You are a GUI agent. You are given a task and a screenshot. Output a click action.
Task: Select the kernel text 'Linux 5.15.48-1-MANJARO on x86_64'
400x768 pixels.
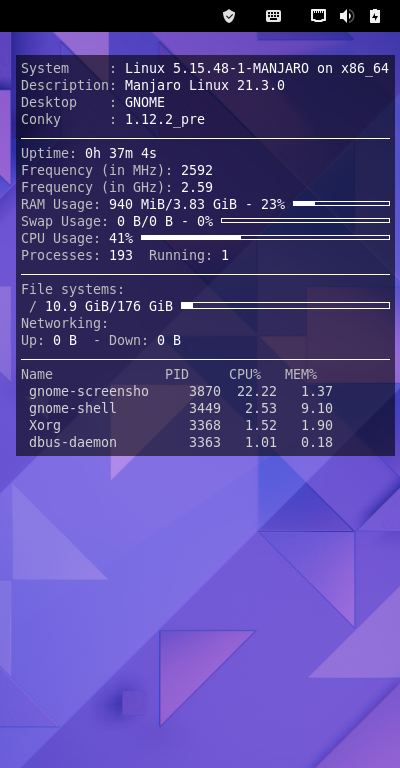[x=257, y=69]
